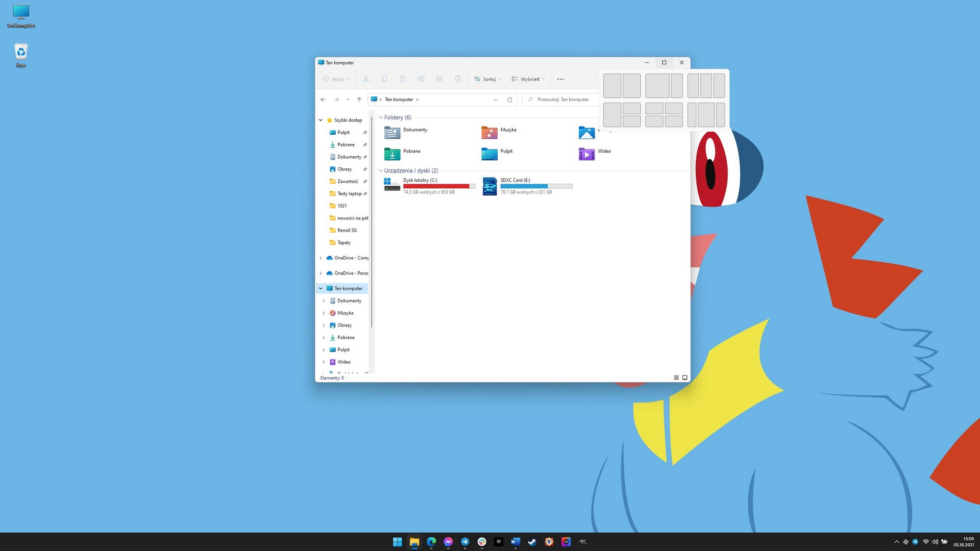The width and height of the screenshot is (980, 551).
Task: Switch to details view in status bar
Action: coord(676,378)
